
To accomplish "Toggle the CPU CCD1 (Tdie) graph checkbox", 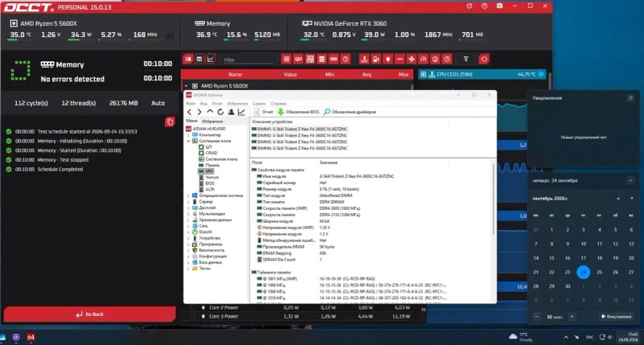I will click(423, 74).
